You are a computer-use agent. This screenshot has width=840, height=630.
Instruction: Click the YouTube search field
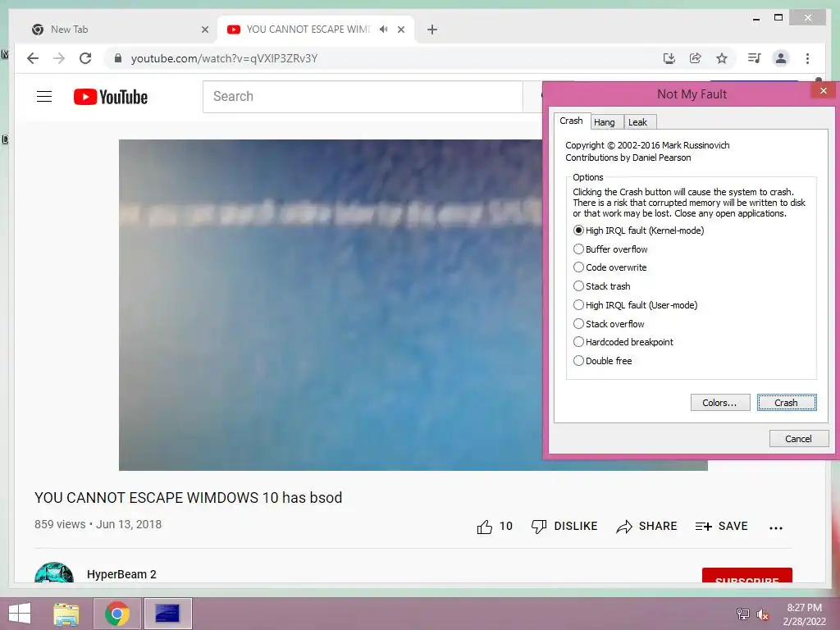tap(363, 97)
